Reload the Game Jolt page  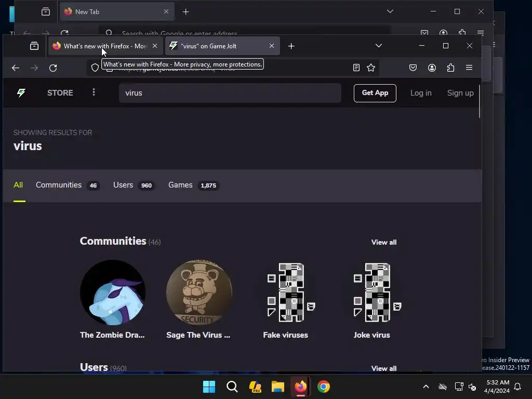pos(53,68)
